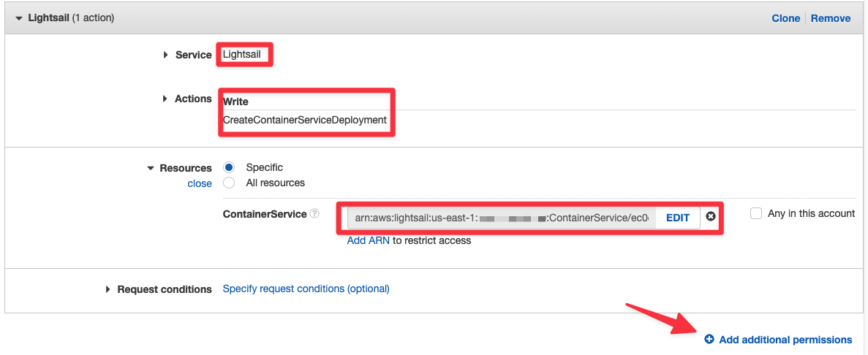Image resolution: width=868 pixels, height=355 pixels.
Task: Click EDIT on the ContainerService ARN
Action: point(678,218)
